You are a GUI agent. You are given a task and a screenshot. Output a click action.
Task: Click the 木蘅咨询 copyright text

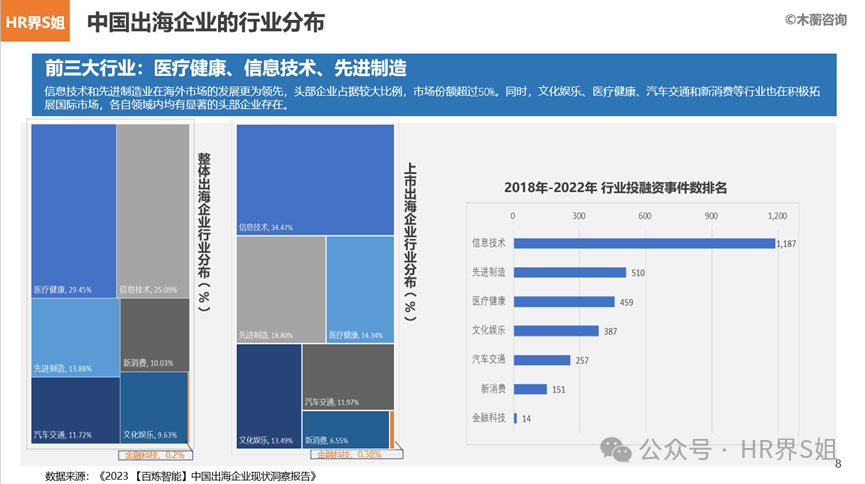click(815, 19)
